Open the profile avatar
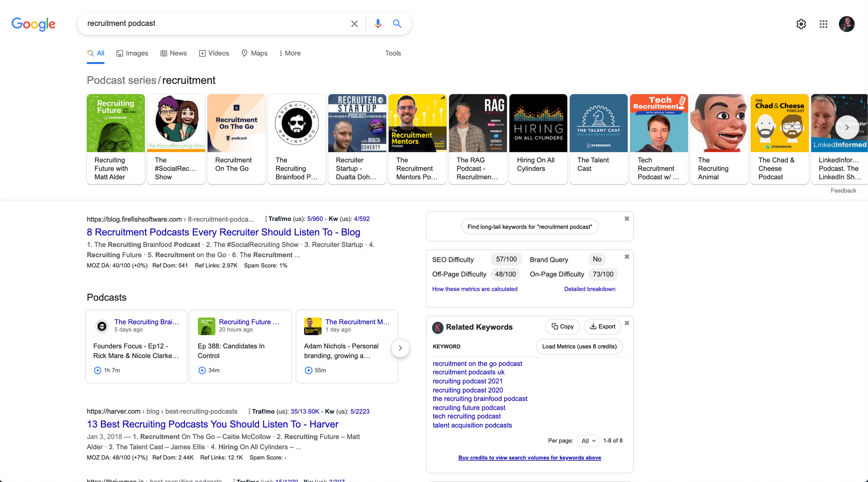This screenshot has width=868, height=482. pyautogui.click(x=846, y=24)
